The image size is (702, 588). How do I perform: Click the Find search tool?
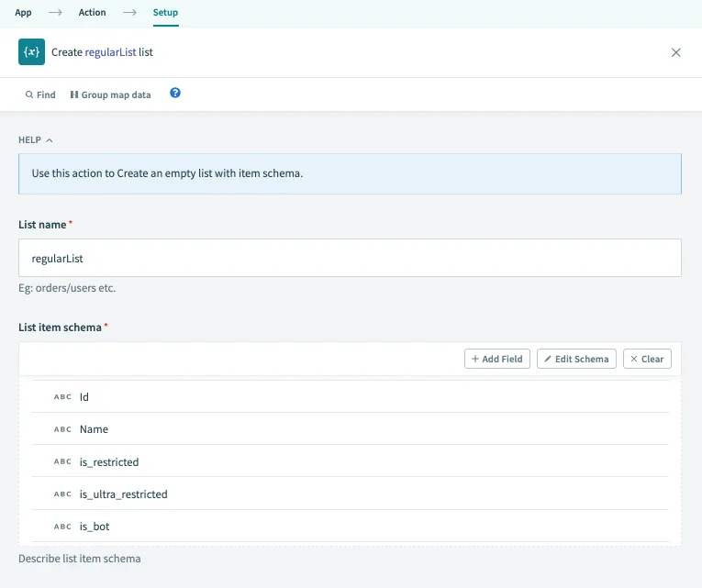(x=40, y=94)
